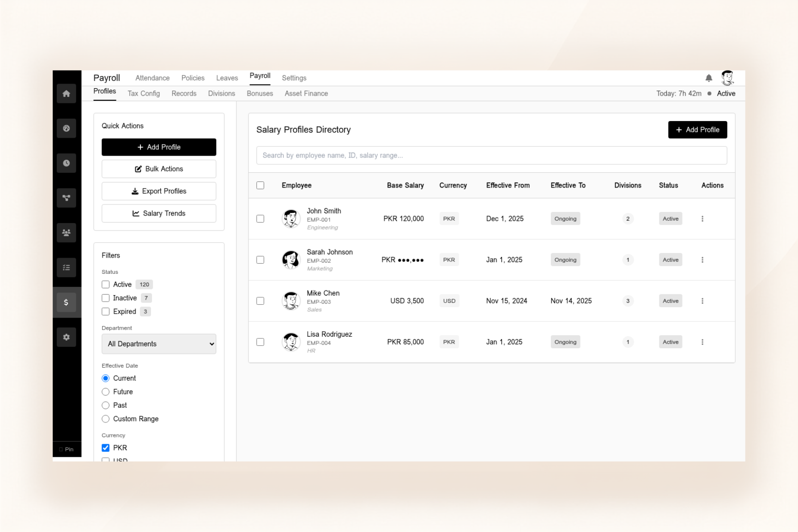798x532 pixels.
Task: Click John Smith's avatar picture
Action: 291,219
